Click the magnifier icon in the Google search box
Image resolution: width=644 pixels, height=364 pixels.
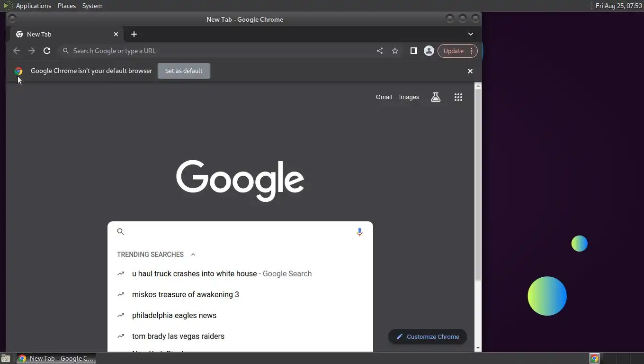point(120,232)
